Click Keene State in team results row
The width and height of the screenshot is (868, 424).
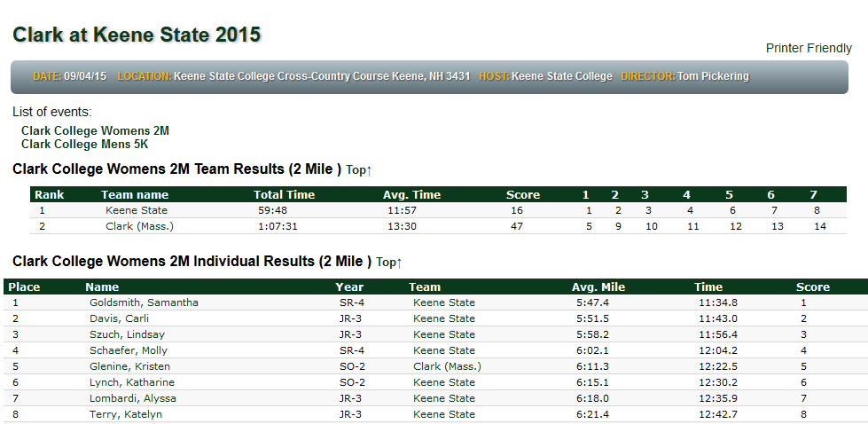pyautogui.click(x=137, y=210)
